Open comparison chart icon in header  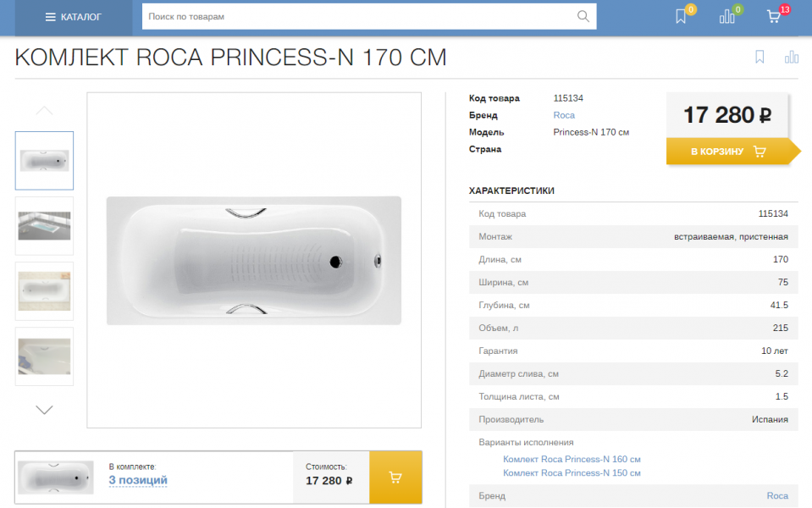click(x=726, y=16)
